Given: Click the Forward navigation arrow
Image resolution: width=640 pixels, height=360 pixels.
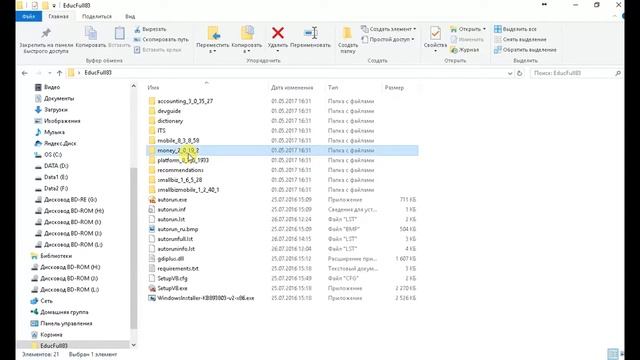Looking at the screenshot, I should (39, 73).
